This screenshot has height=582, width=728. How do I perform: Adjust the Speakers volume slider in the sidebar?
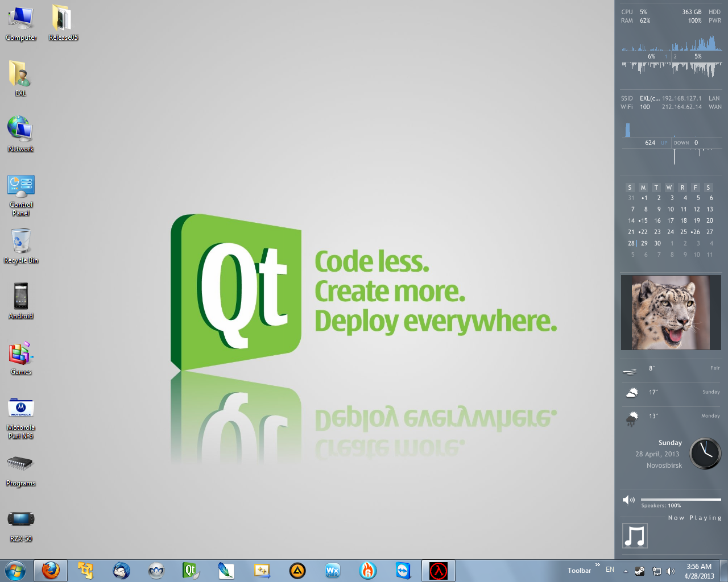pyautogui.click(x=681, y=500)
